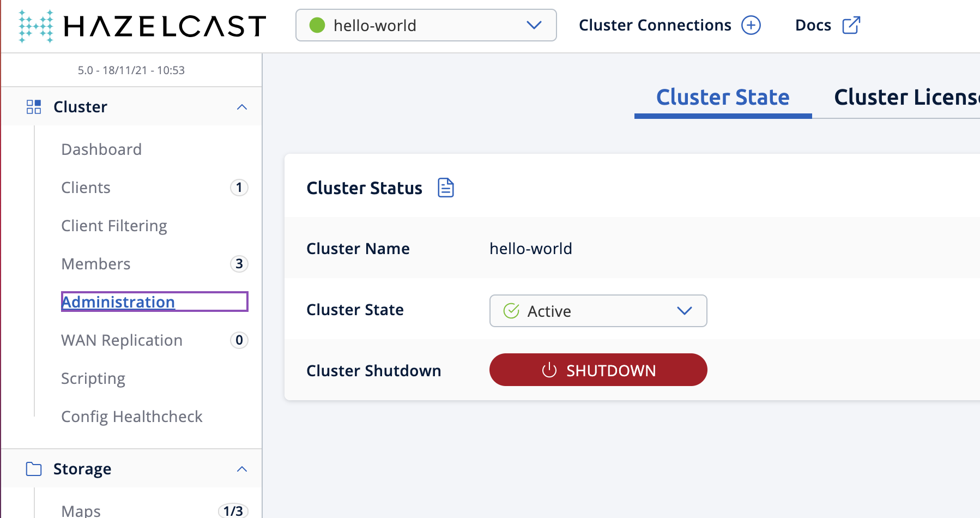980x518 pixels.
Task: Click the Cluster Connections plus icon
Action: click(x=752, y=25)
